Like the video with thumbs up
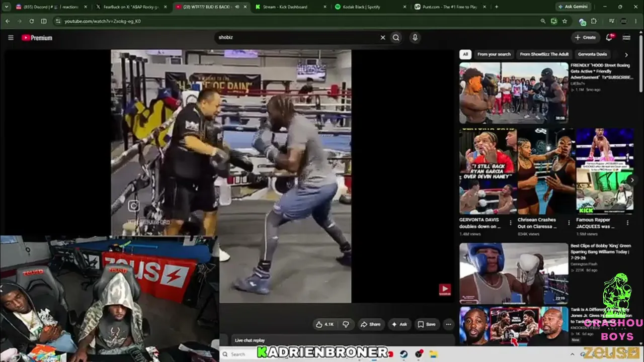Viewport: 644px width, 362px height. click(325, 324)
